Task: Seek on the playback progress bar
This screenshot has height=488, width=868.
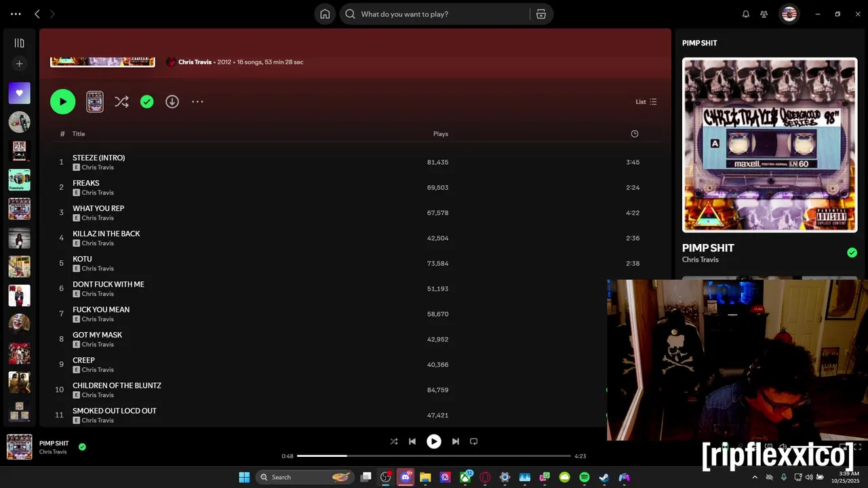Action: click(434, 456)
